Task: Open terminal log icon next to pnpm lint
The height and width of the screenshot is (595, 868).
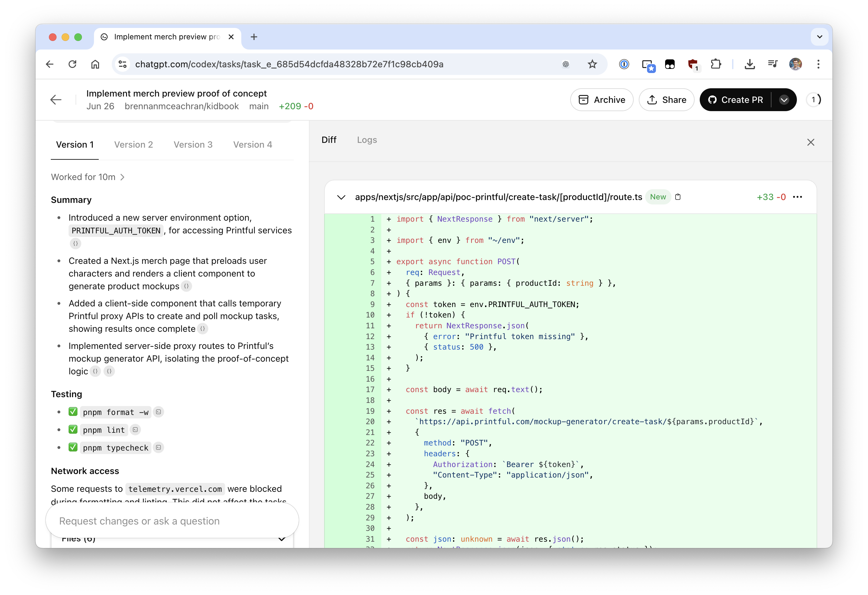Action: [x=135, y=430]
